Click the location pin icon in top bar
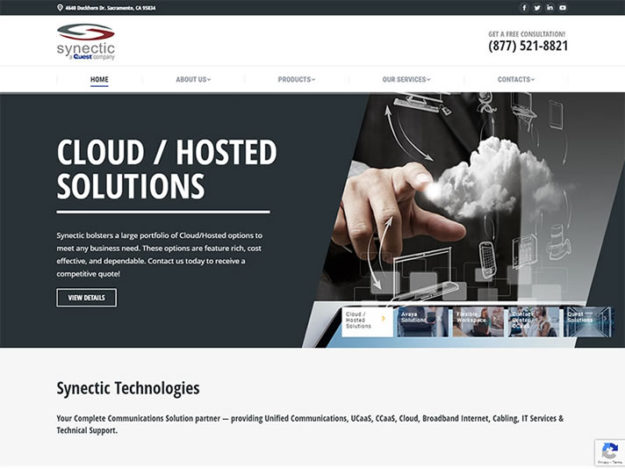The width and height of the screenshot is (625, 469). pyautogui.click(x=60, y=8)
